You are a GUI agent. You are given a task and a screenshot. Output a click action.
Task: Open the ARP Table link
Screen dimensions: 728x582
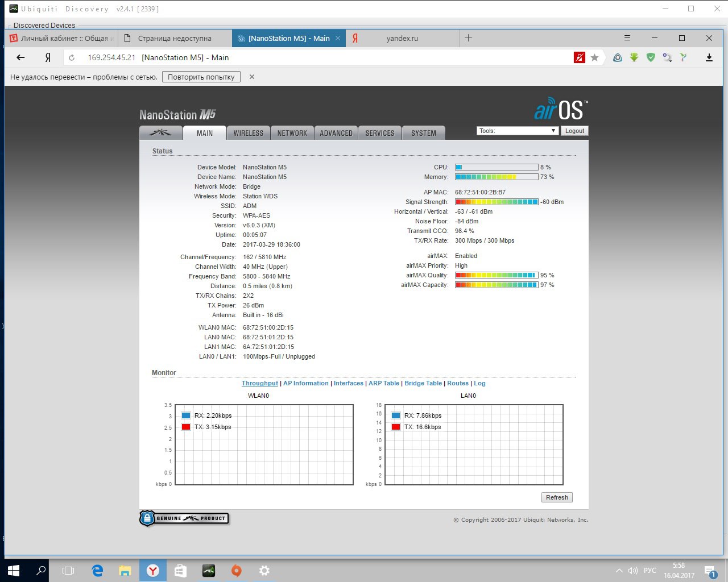click(x=384, y=383)
